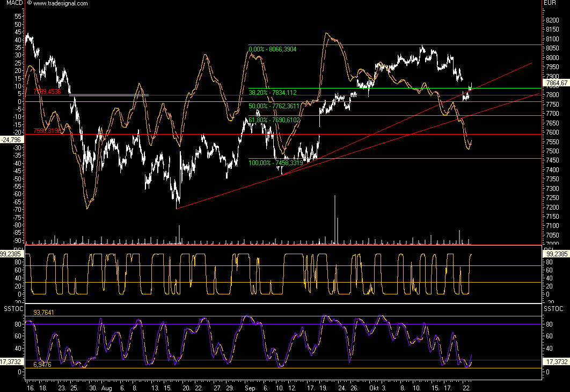The image size is (570, 392).
Task: Click the red 7590,3198 support line label
Action: 47,131
